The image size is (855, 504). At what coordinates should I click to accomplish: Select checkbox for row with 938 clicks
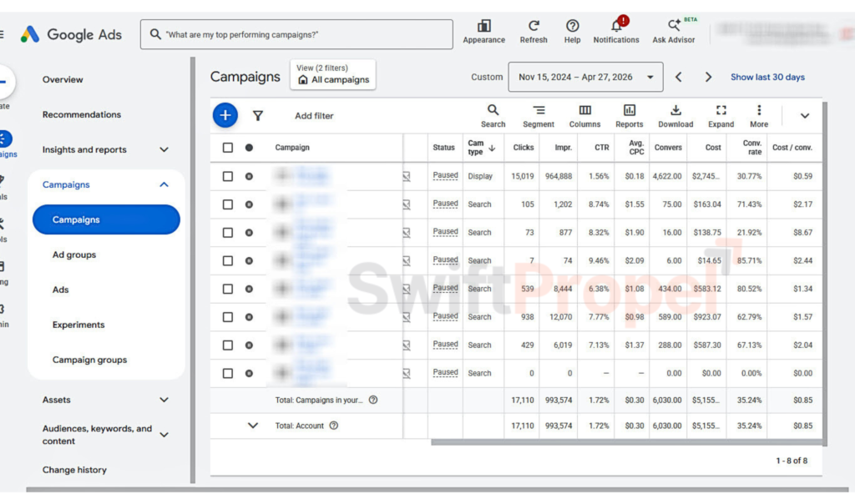pyautogui.click(x=228, y=317)
